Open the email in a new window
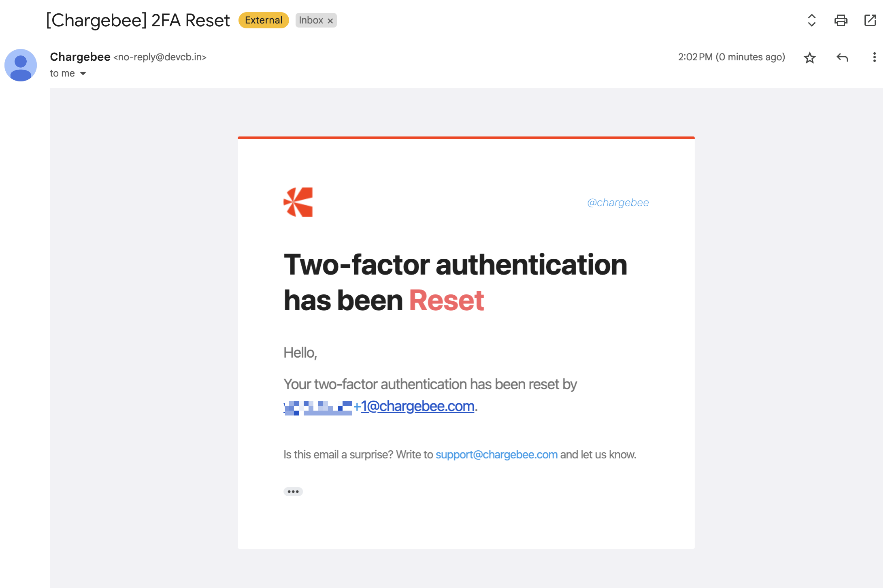Image resolution: width=890 pixels, height=588 pixels. point(870,20)
